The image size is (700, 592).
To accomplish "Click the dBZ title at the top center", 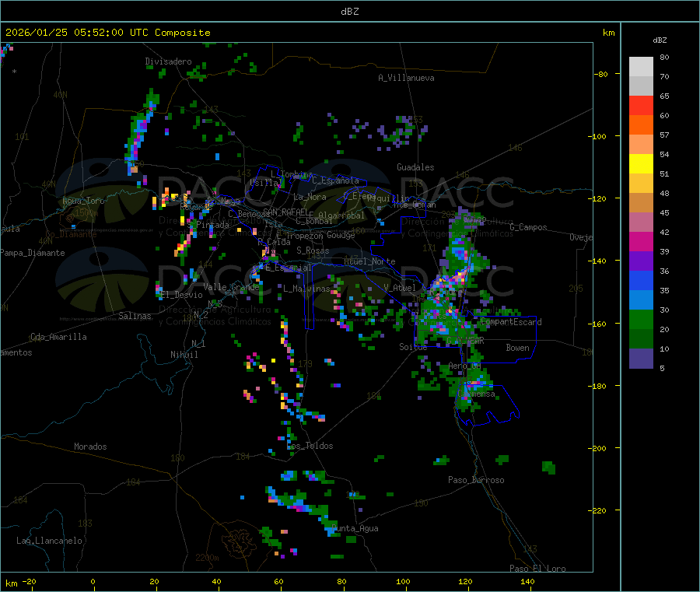I will click(x=349, y=12).
